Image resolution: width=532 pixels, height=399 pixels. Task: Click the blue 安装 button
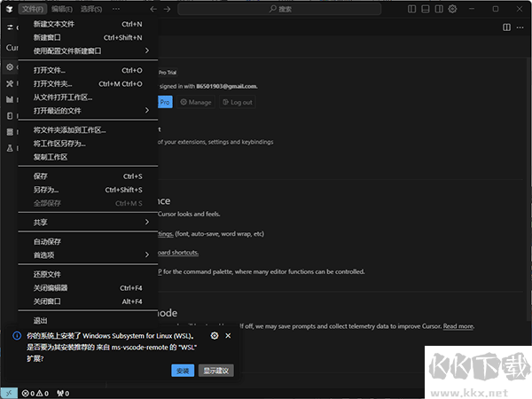click(183, 371)
